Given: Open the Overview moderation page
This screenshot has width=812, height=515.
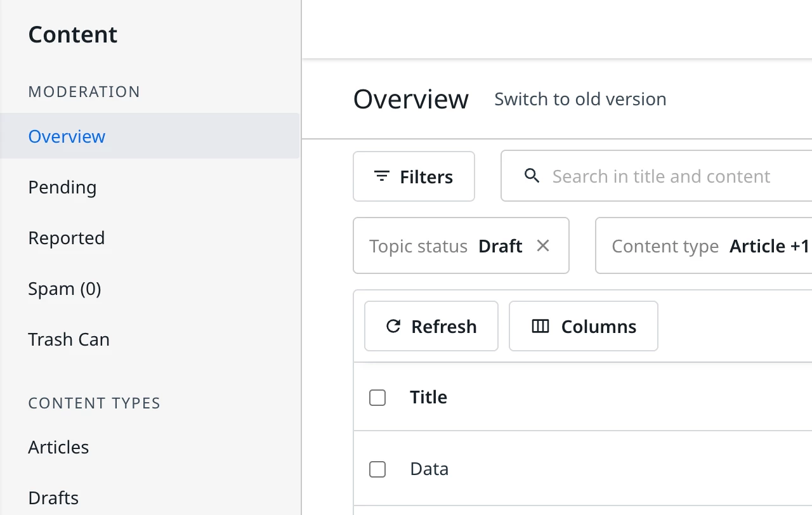Looking at the screenshot, I should 67,136.
